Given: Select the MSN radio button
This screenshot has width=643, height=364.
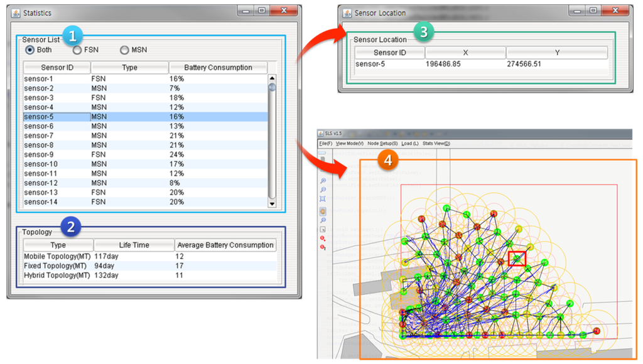Looking at the screenshot, I should [124, 50].
